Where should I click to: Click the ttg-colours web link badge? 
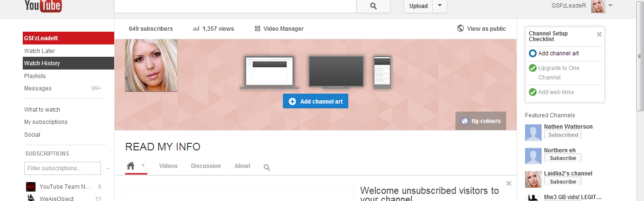(x=481, y=121)
